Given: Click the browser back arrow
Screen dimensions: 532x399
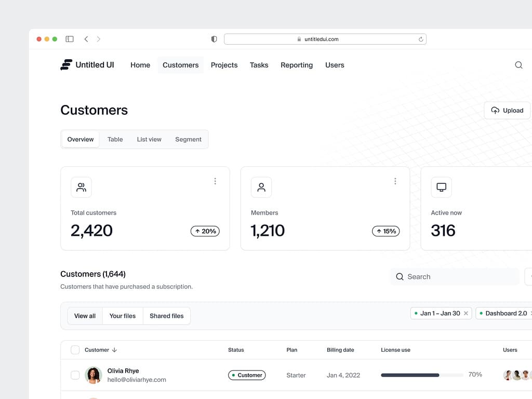Looking at the screenshot, I should (x=86, y=39).
